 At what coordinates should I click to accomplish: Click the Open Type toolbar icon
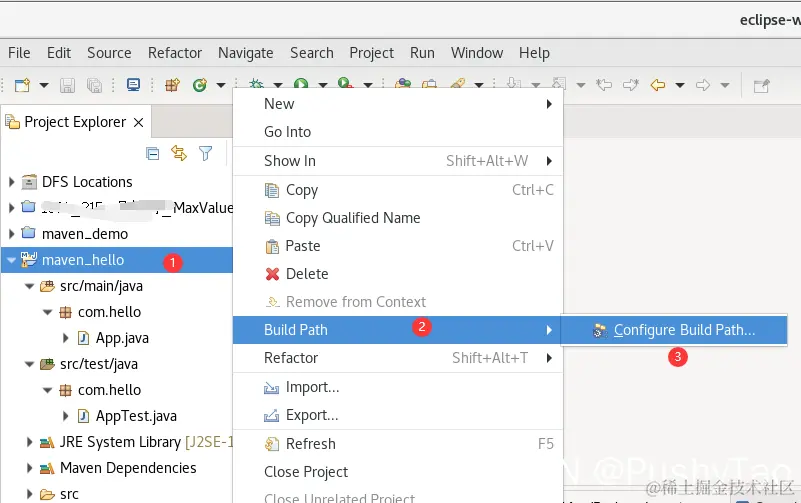(x=403, y=83)
